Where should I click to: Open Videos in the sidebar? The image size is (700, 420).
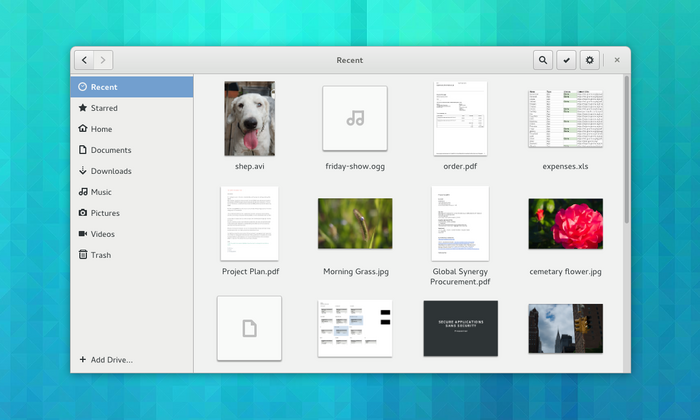102,234
